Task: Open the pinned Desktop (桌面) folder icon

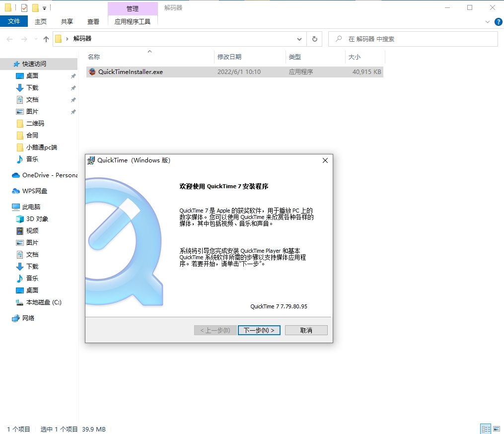Action: pyautogui.click(x=20, y=76)
